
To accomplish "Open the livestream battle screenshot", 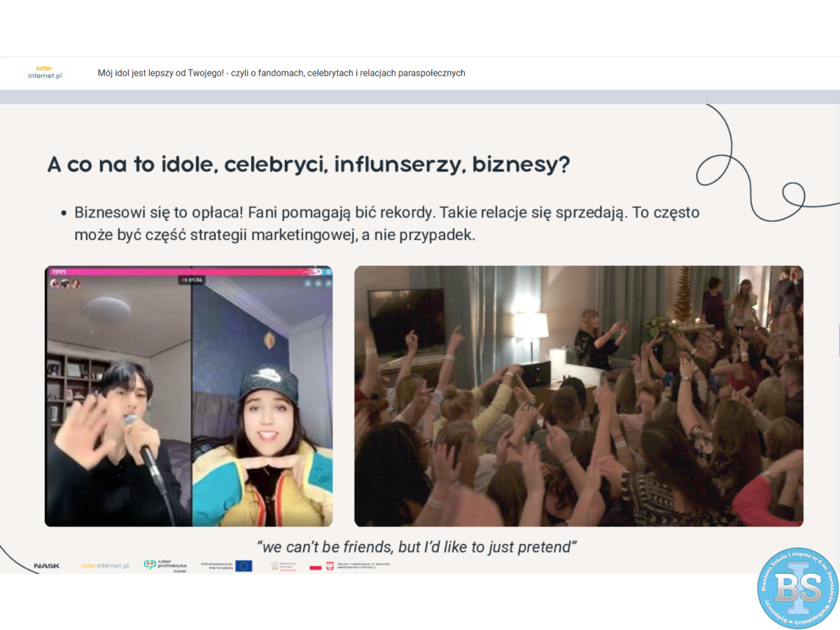I will (x=188, y=406).
